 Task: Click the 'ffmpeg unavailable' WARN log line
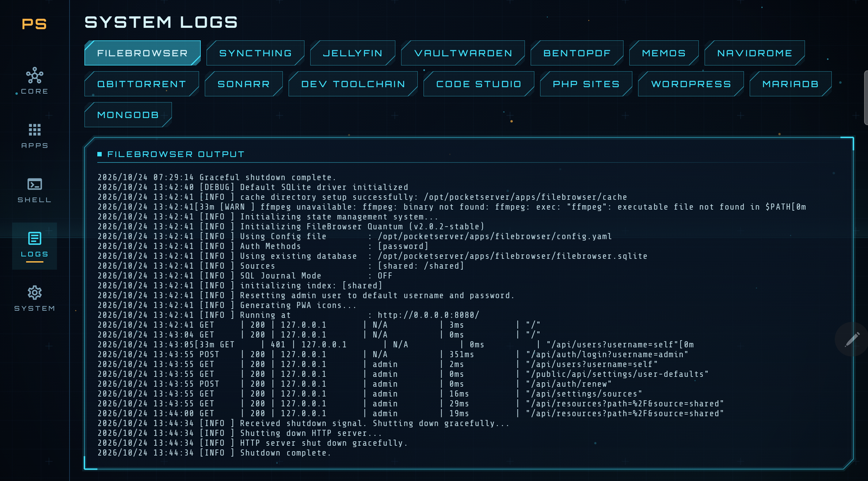[452, 207]
